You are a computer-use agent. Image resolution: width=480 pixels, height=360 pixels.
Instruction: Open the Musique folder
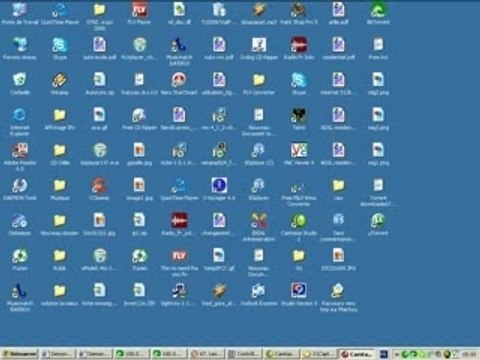coord(60,185)
